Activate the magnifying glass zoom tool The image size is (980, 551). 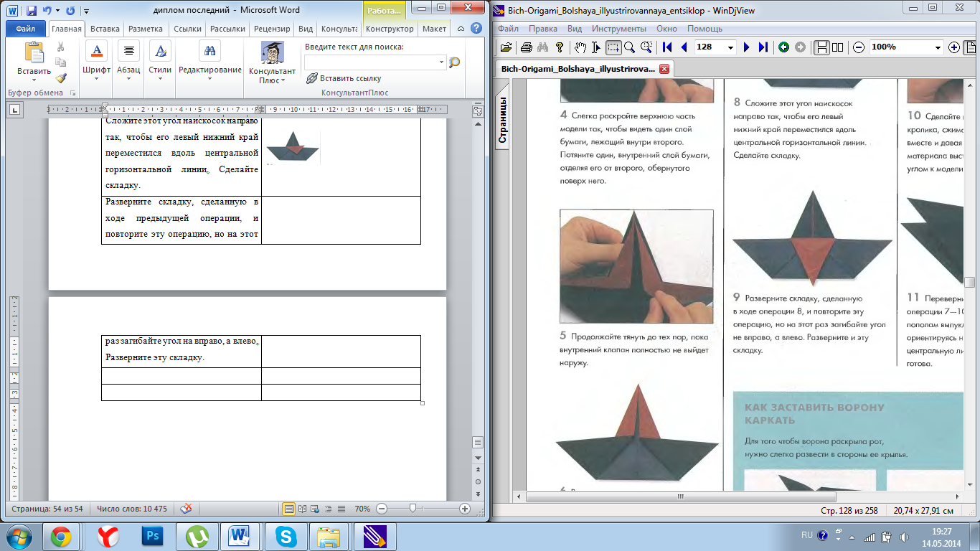tap(630, 47)
